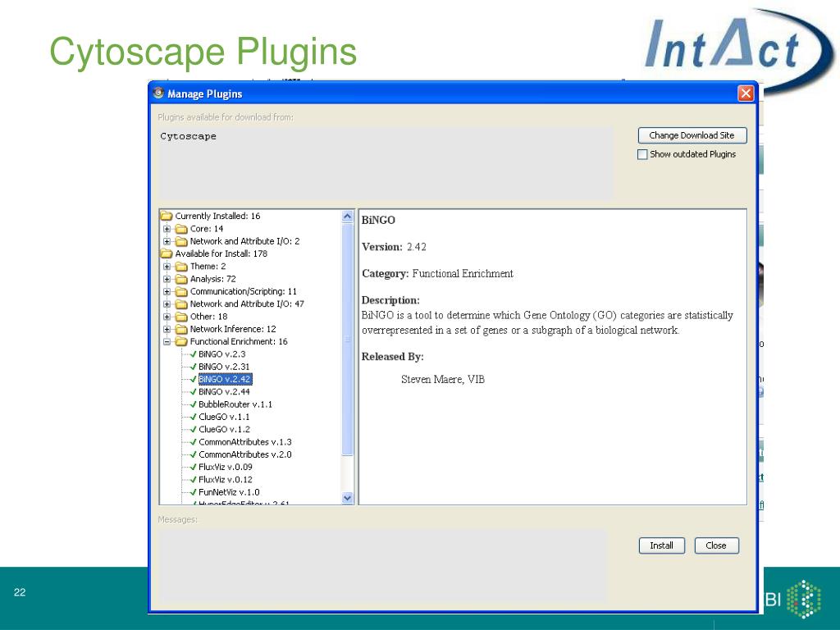Click the plugin tree scroll down arrow
This screenshot has width=840, height=630.
[x=347, y=498]
